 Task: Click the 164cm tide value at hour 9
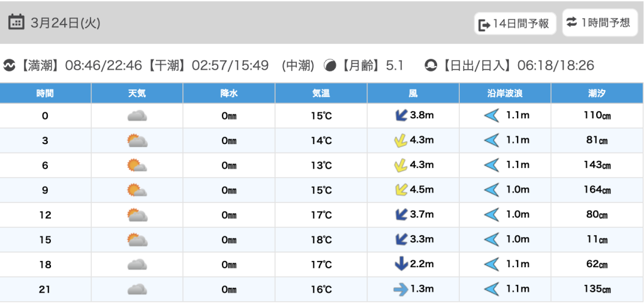(x=597, y=190)
